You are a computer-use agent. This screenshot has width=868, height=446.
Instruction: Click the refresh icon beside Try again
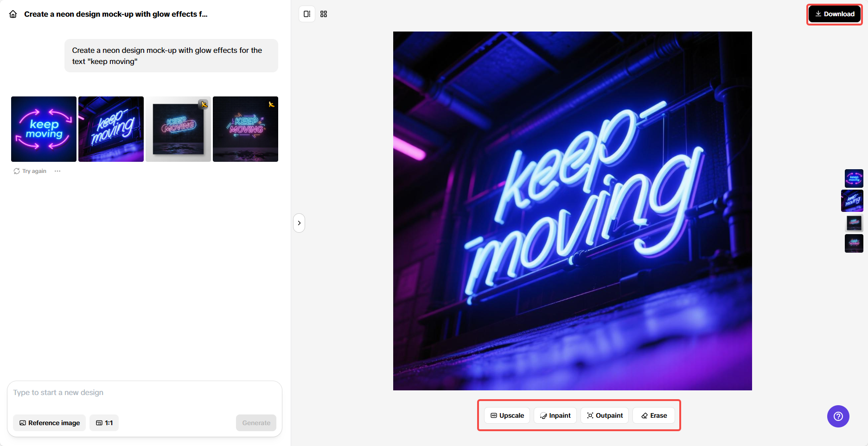(17, 171)
